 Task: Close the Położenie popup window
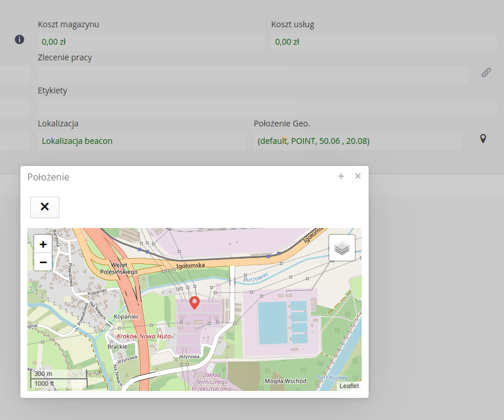[358, 176]
